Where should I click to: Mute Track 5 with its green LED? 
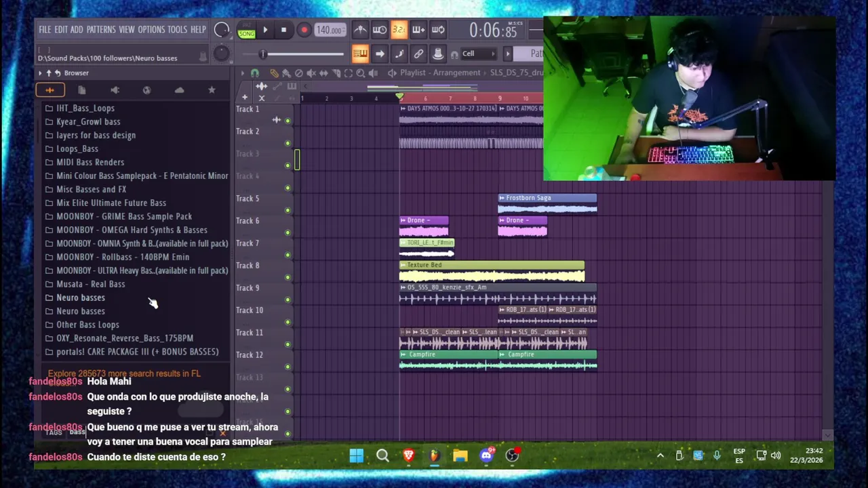pos(288,210)
